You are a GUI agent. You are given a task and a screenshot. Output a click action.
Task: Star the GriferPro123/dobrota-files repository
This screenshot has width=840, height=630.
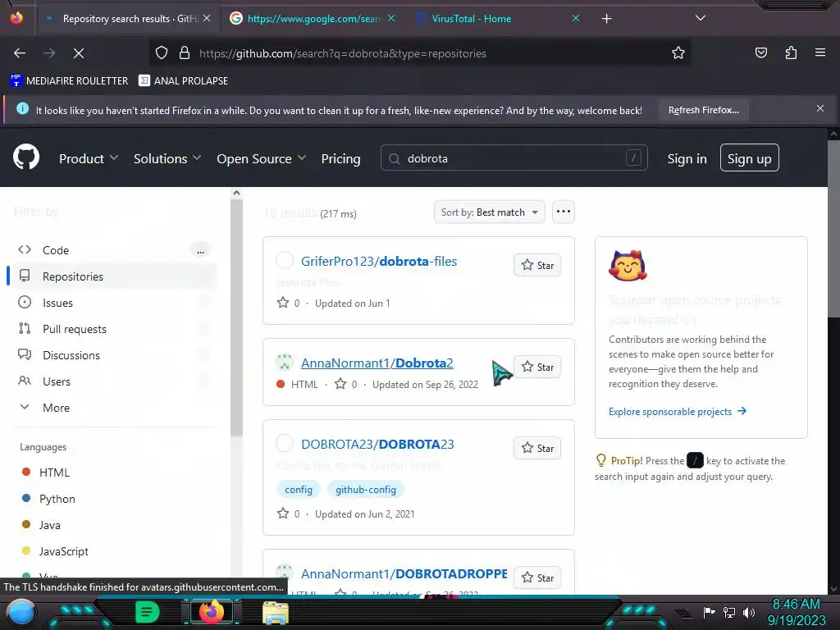point(537,265)
